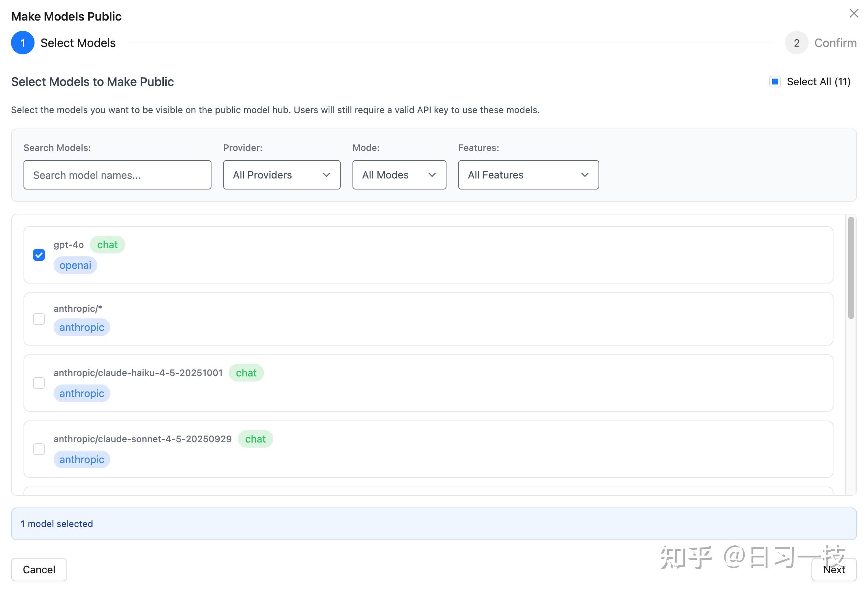Click the Select Models to Make Public heading
The width and height of the screenshot is (868, 592).
(92, 82)
